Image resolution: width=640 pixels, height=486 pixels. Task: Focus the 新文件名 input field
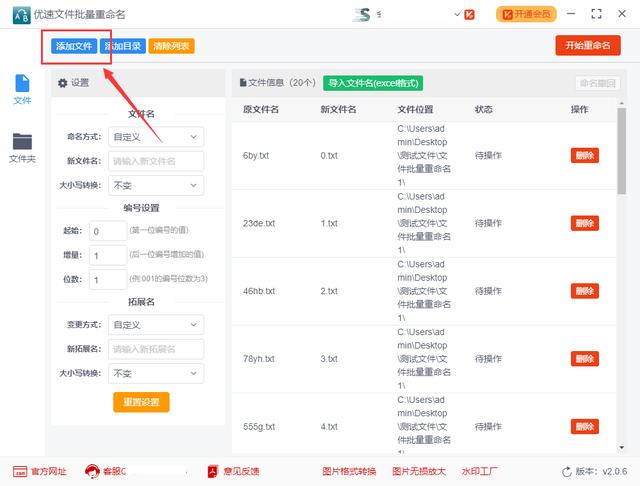pyautogui.click(x=156, y=161)
